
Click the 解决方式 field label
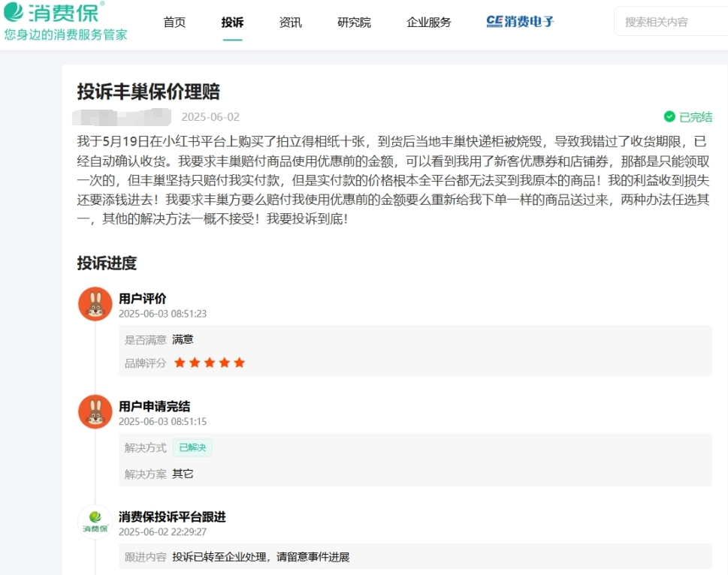(145, 448)
